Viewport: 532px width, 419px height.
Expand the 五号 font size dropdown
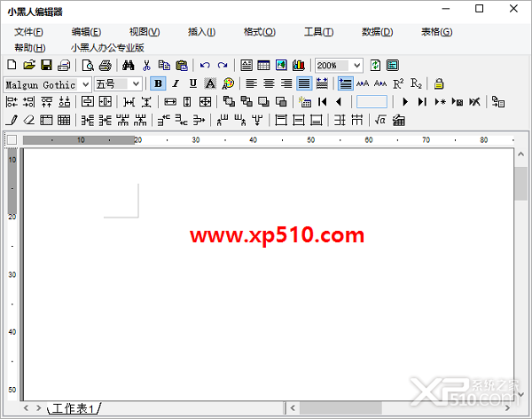(x=136, y=84)
